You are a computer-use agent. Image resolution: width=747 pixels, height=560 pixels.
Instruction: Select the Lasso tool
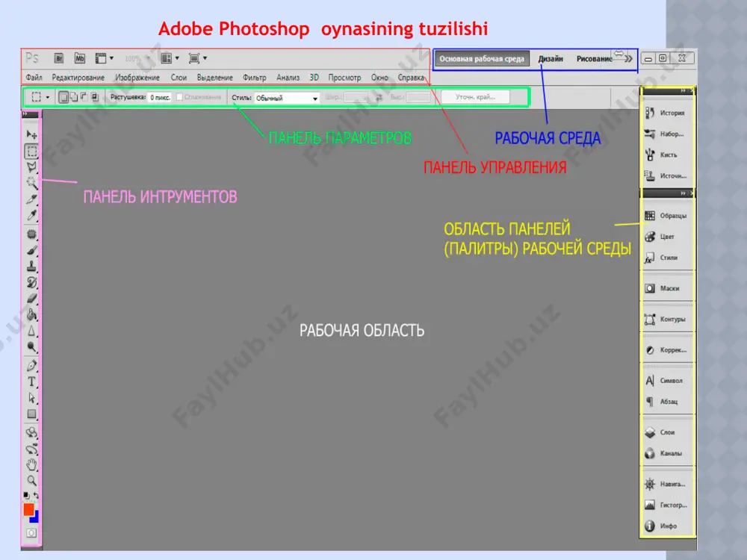(x=31, y=167)
